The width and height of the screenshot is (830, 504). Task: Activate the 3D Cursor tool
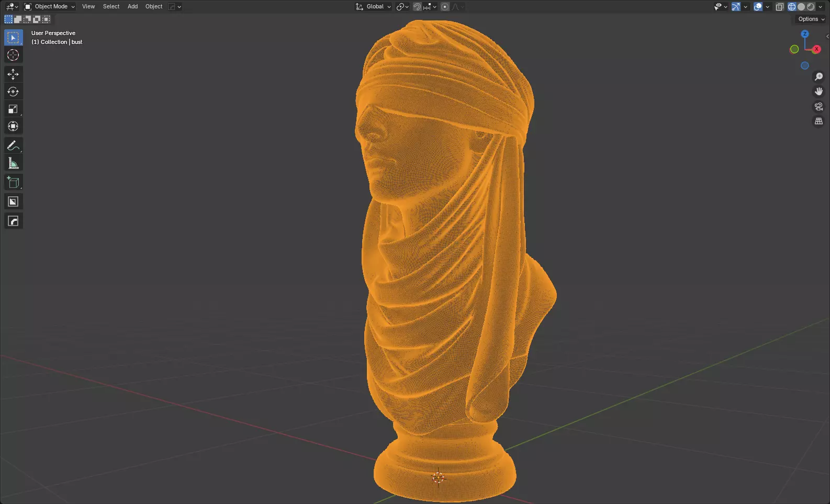(13, 55)
